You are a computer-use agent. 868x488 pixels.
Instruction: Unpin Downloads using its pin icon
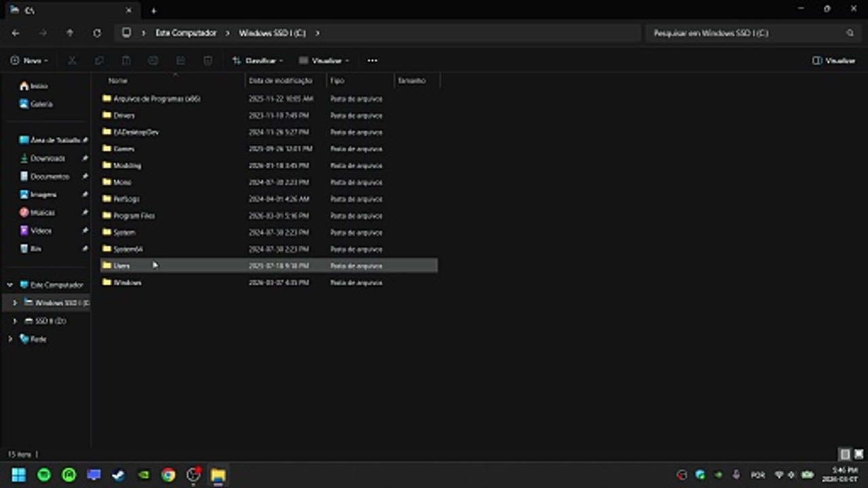85,158
